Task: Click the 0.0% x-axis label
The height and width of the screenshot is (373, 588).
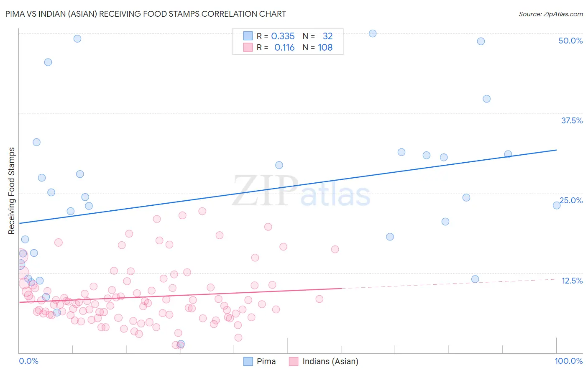Action: (x=28, y=361)
